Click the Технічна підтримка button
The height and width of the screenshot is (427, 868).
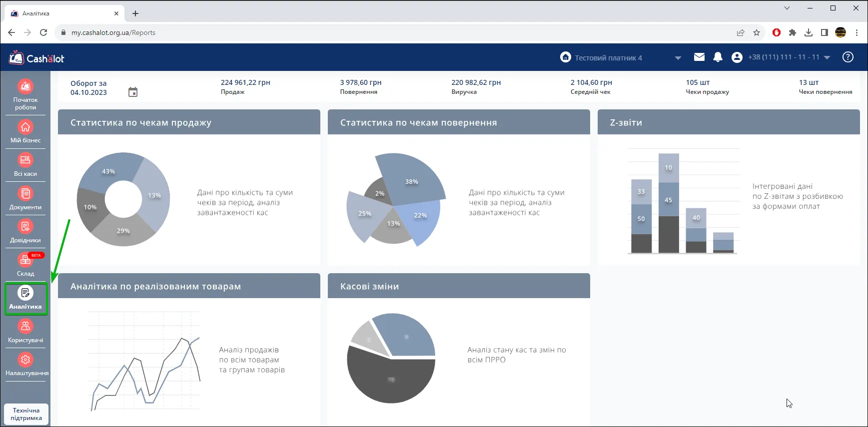coord(26,414)
